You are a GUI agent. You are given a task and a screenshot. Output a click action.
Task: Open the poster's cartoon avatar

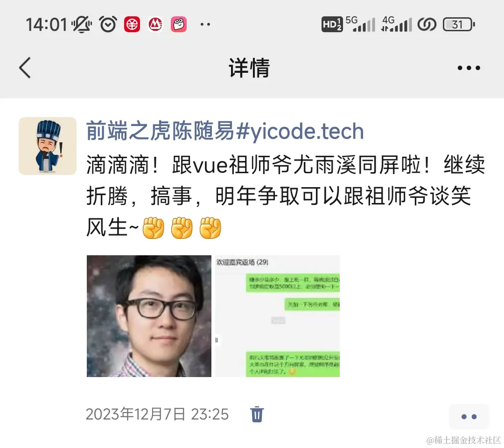[x=48, y=146]
